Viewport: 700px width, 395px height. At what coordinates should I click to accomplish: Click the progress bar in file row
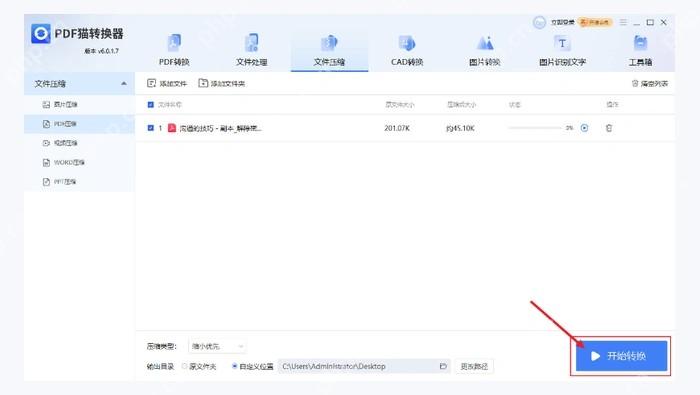pyautogui.click(x=535, y=128)
